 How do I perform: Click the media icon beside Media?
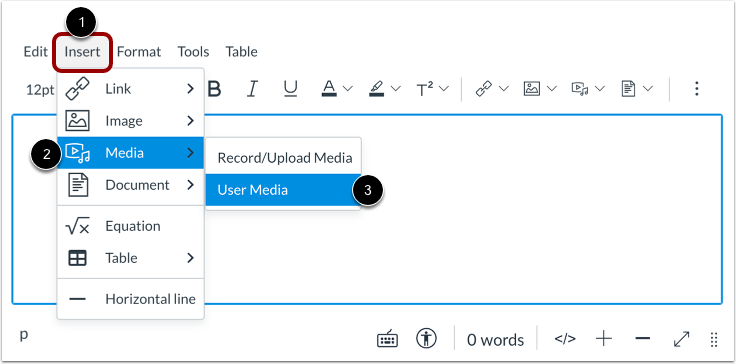[x=77, y=153]
